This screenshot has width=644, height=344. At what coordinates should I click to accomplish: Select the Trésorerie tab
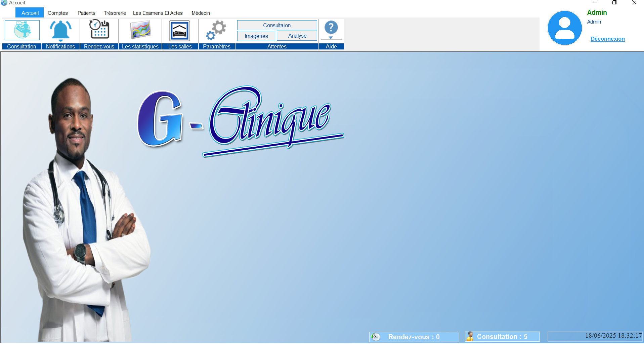(115, 13)
